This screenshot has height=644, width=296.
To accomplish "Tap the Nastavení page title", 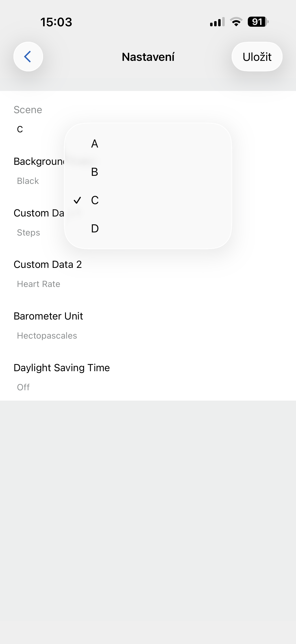I will (x=148, y=57).
